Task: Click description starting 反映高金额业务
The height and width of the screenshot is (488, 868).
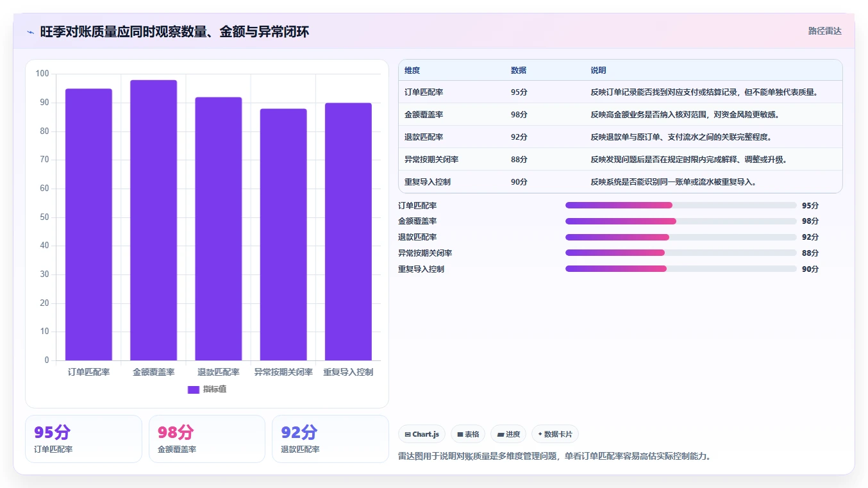Action: point(687,115)
